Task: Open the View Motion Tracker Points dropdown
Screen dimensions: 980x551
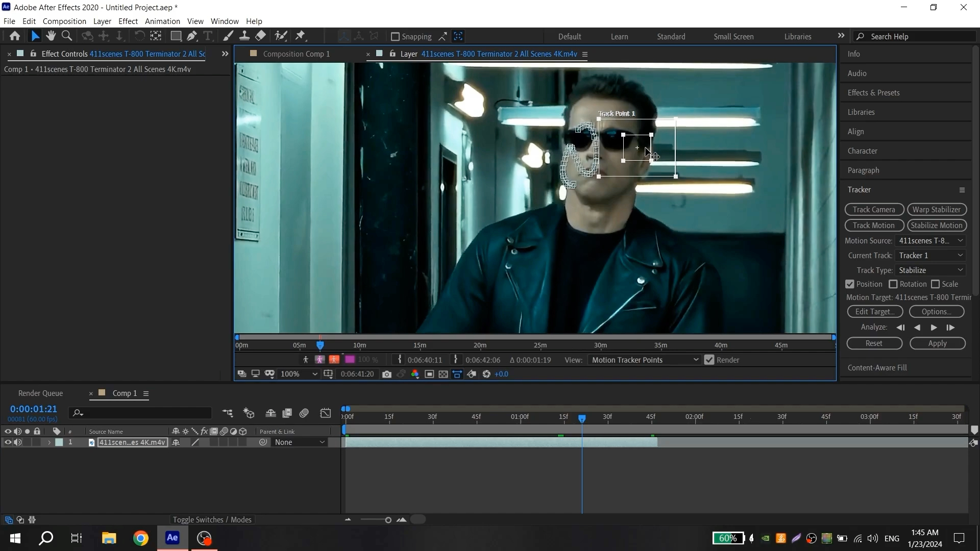Action: click(644, 360)
